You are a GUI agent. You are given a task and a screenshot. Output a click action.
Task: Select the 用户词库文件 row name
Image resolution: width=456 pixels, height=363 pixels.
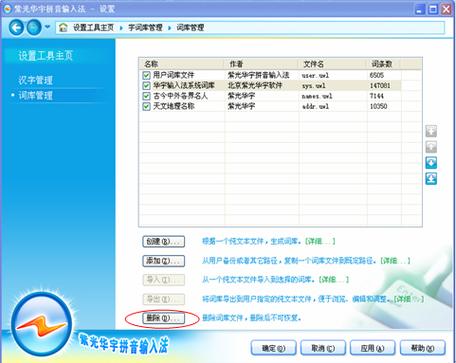coord(173,75)
